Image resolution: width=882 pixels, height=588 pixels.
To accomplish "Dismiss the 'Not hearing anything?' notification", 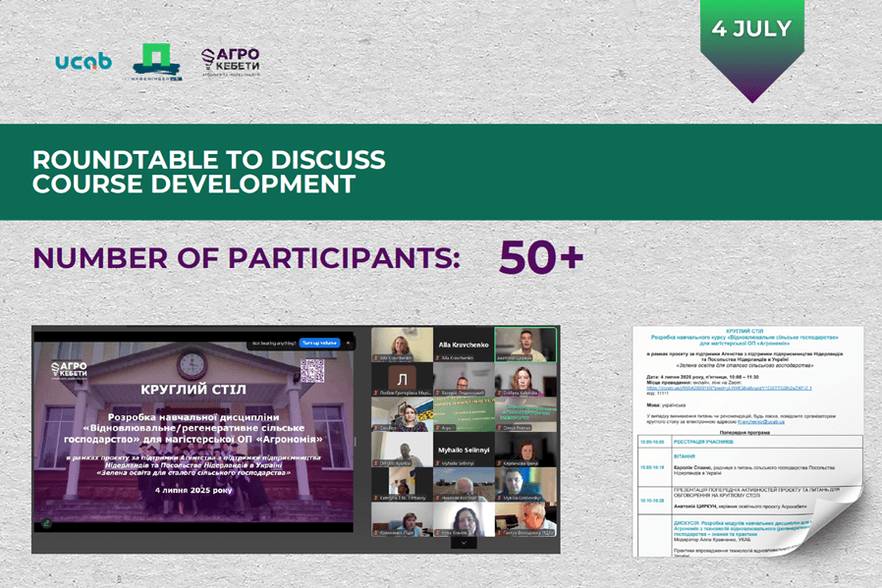I will pos(348,343).
